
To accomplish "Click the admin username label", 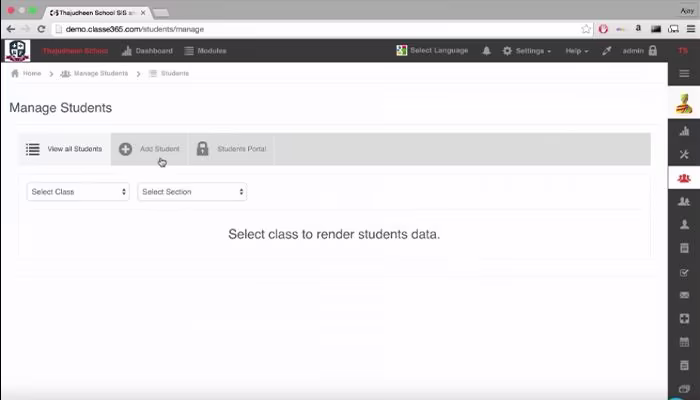I will (x=633, y=51).
